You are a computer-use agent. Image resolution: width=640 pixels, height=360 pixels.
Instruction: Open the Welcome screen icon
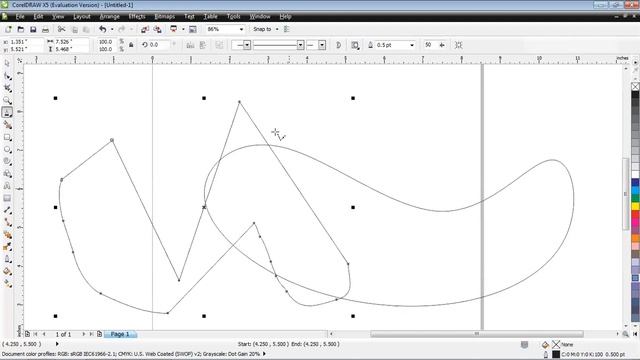click(x=193, y=29)
